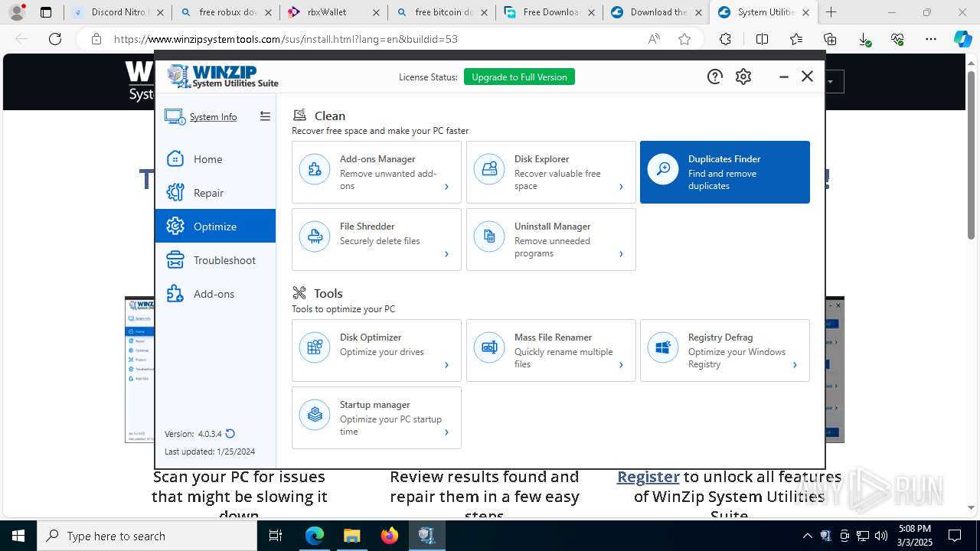The image size is (980, 551).
Task: Open Edge split screen icon
Action: click(762, 39)
